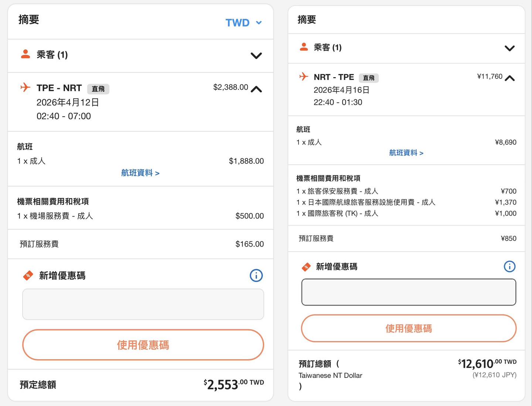Click promo info icon in the TPE - NRT summary
Image resolution: width=532 pixels, height=406 pixels.
pyautogui.click(x=256, y=275)
